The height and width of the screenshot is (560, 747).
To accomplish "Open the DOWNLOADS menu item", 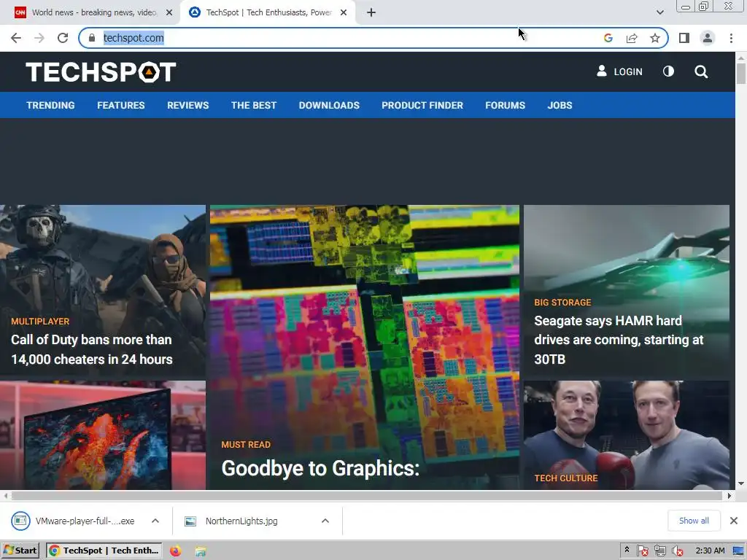I will pos(329,105).
